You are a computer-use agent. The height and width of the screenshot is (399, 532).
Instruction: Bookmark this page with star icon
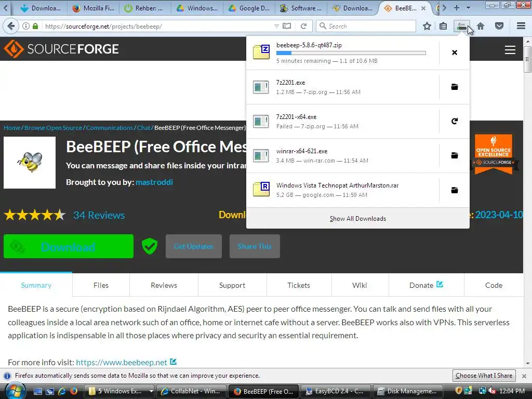coord(427,26)
